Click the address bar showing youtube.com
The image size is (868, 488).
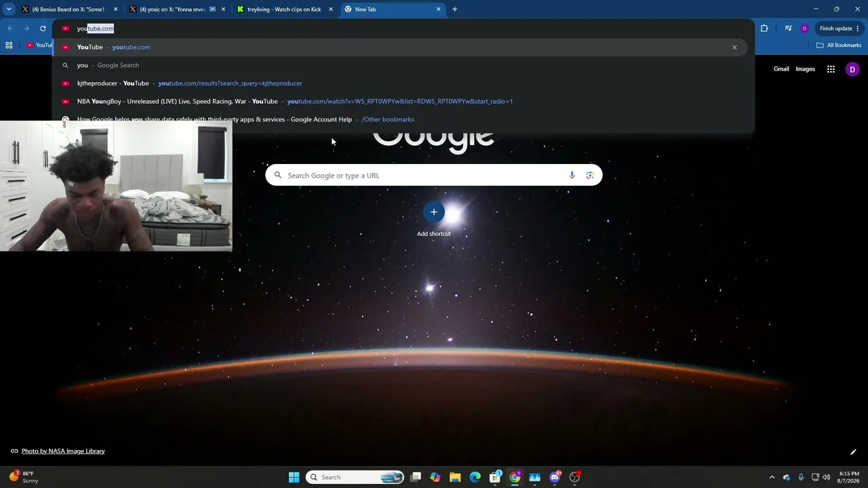point(403,28)
